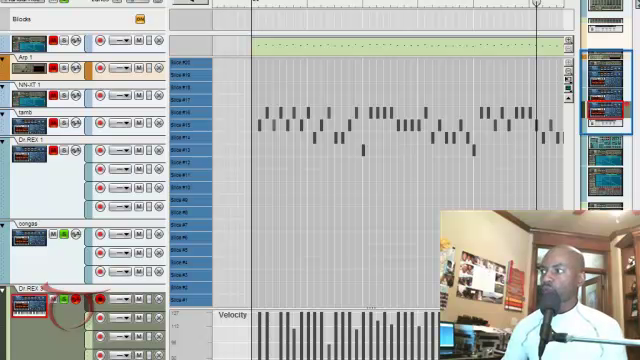Screen dimensions: 640x360
Task: Open automation for Dr.REX 1 track
Action: coord(76,151)
